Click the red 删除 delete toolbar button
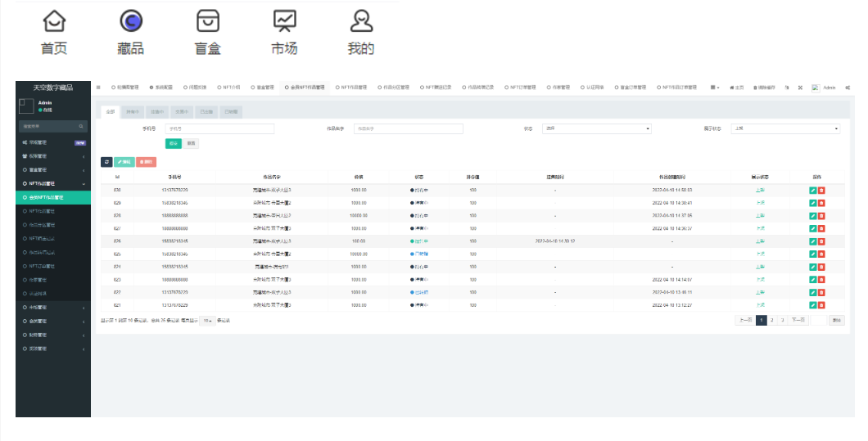 click(x=146, y=162)
